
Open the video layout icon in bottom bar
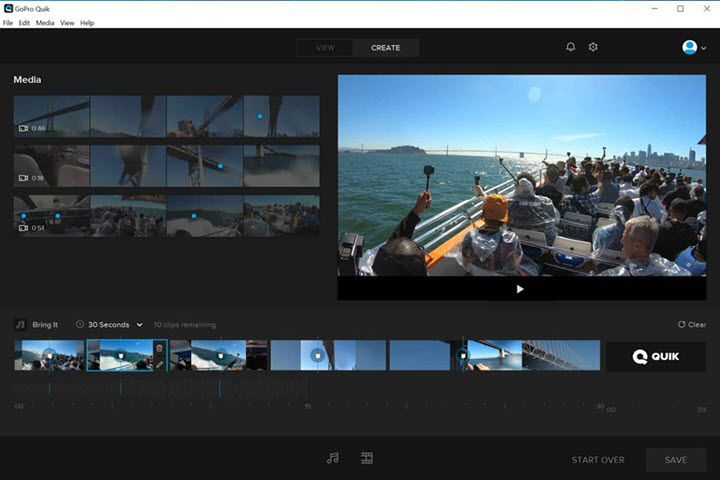(x=367, y=458)
